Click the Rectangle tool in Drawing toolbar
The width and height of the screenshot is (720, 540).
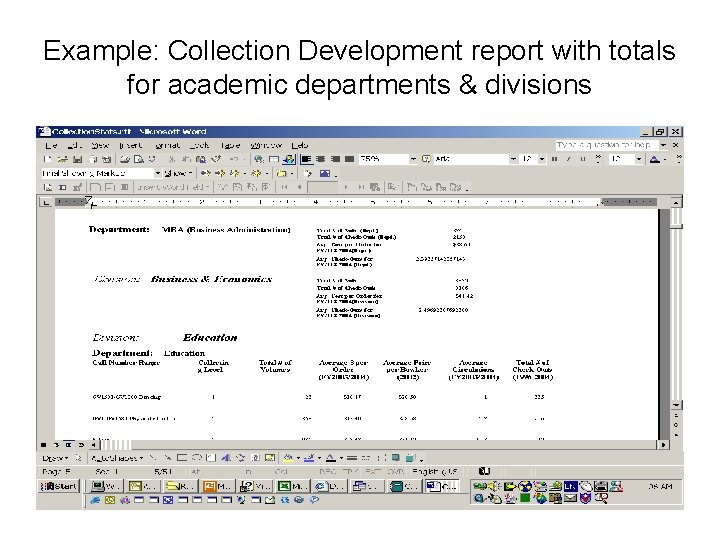pyautogui.click(x=182, y=458)
